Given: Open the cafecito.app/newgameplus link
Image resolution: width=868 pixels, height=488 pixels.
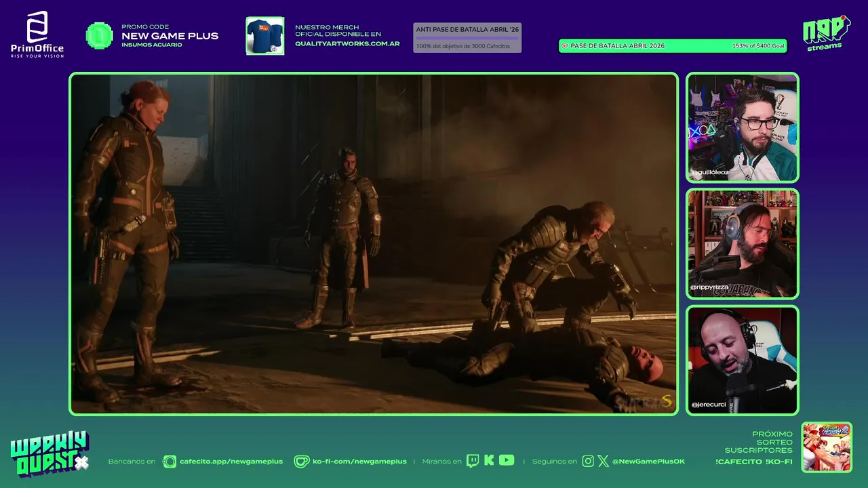Looking at the screenshot, I should point(231,462).
